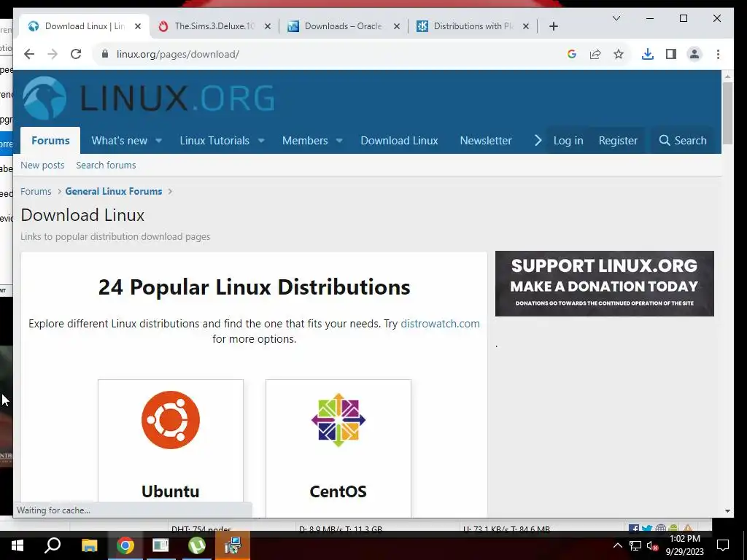Image resolution: width=747 pixels, height=560 pixels.
Task: Open the Forums nav tab
Action: (x=50, y=141)
